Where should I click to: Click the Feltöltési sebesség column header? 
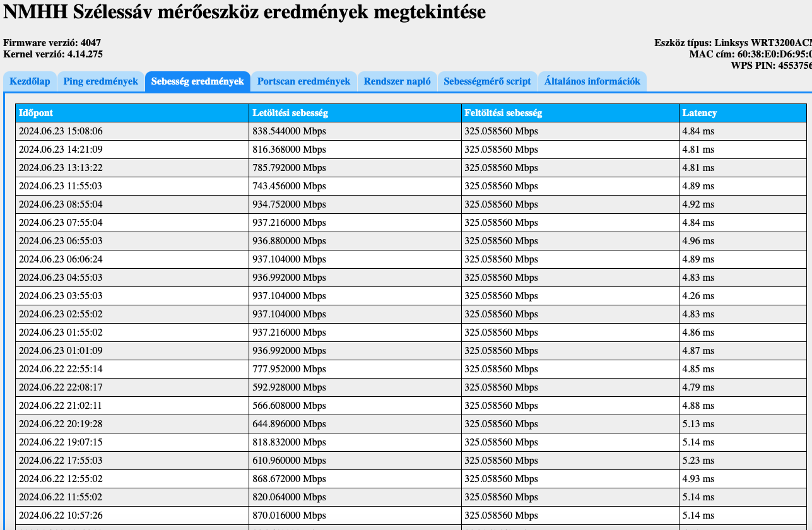[x=570, y=113]
